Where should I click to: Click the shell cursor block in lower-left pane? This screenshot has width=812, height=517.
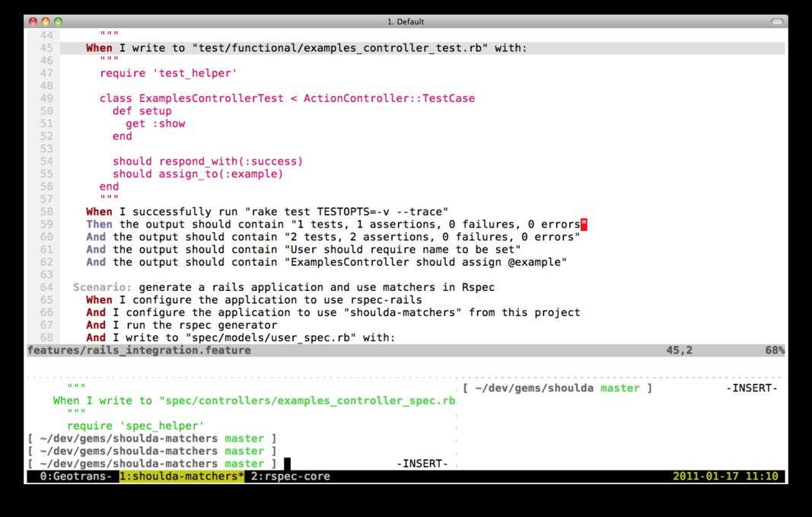(x=288, y=464)
